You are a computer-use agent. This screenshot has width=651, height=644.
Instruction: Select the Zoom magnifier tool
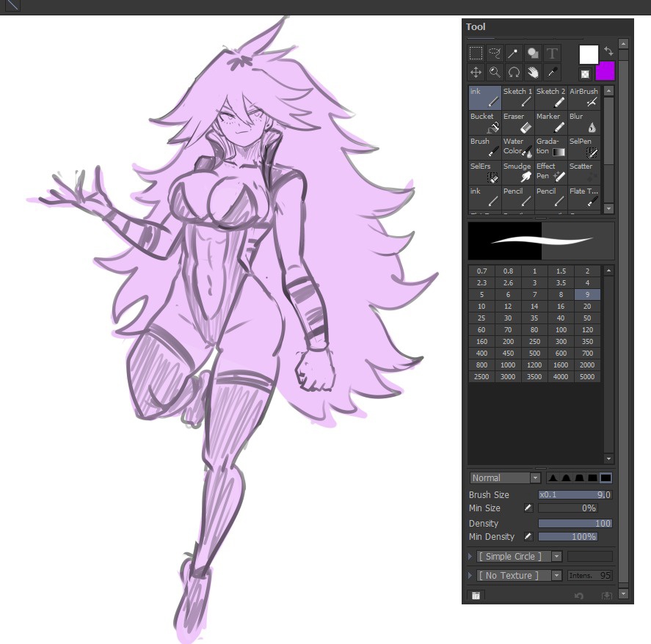[495, 72]
